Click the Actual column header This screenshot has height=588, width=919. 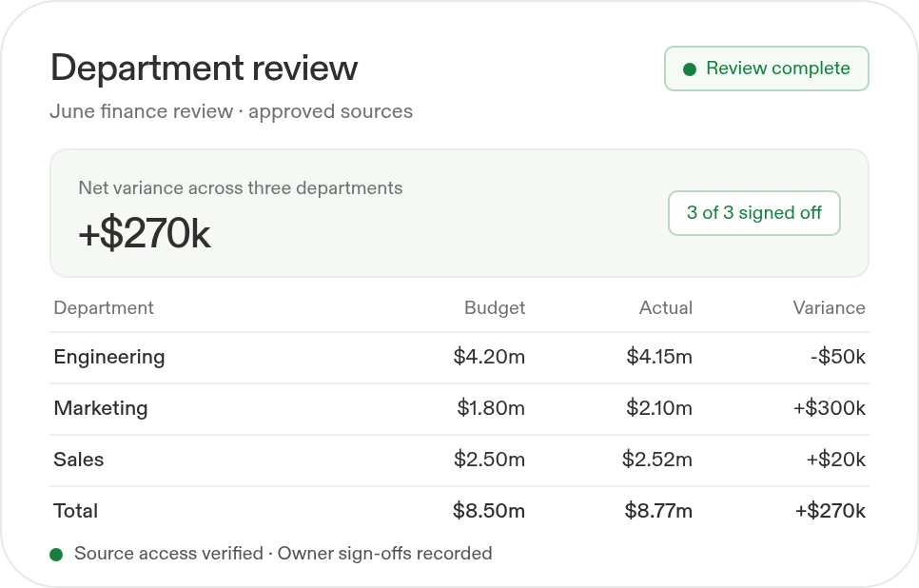click(666, 307)
